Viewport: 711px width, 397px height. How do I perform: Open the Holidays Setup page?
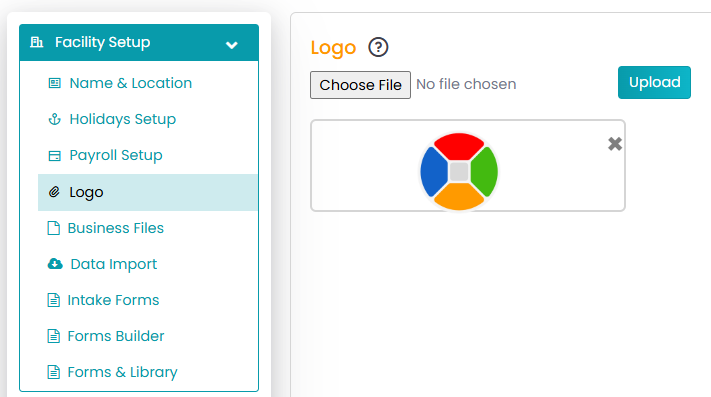(x=122, y=119)
